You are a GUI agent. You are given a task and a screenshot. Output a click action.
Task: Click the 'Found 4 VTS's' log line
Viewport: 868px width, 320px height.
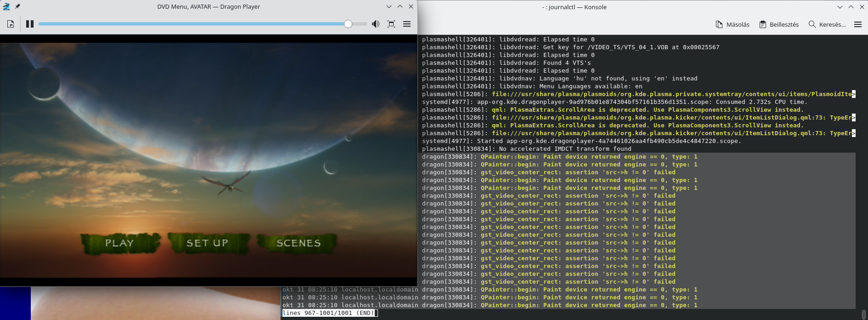click(507, 63)
